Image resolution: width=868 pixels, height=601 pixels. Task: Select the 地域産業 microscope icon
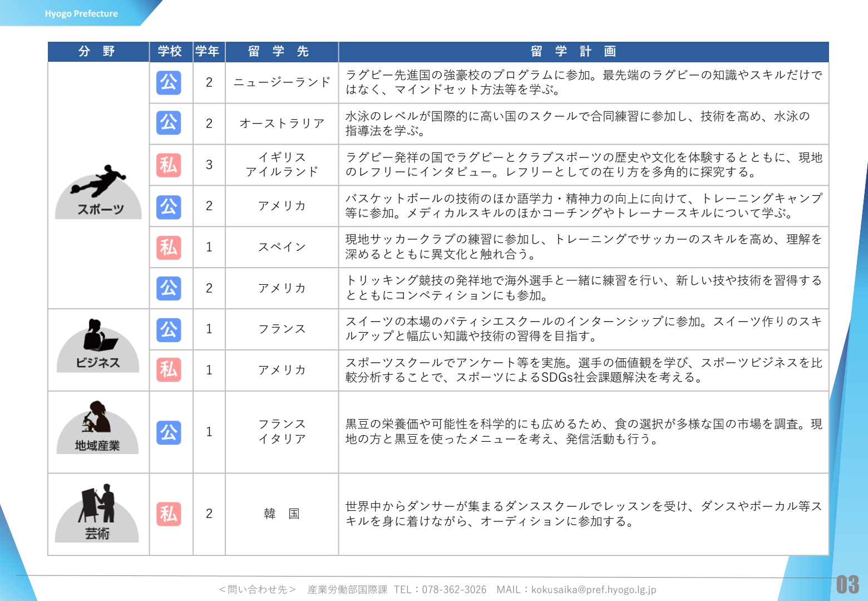[98, 427]
